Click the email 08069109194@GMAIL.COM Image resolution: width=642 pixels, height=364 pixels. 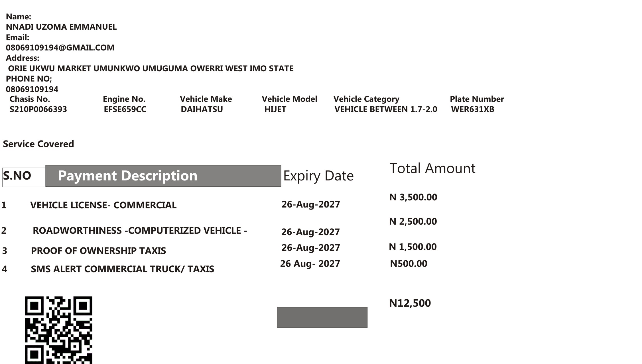pyautogui.click(x=60, y=48)
